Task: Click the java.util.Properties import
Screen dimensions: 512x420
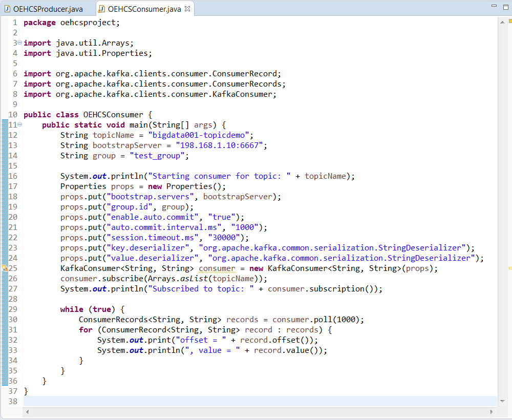Action: (x=102, y=53)
